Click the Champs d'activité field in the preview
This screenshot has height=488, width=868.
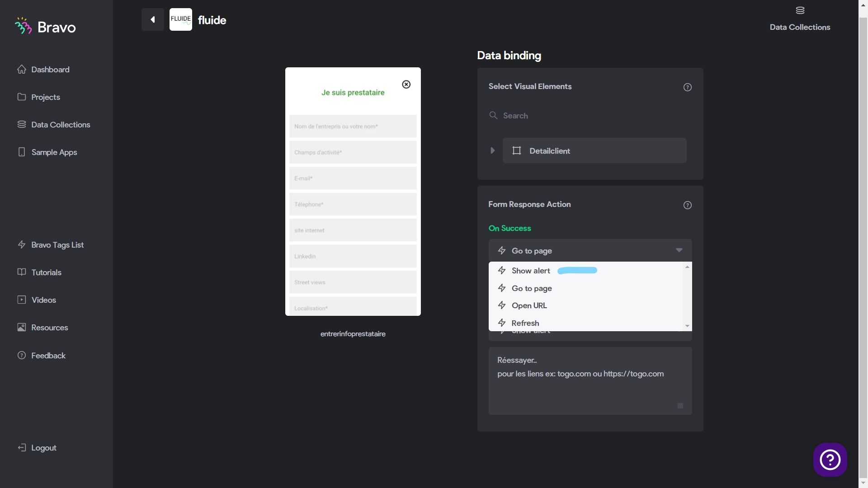click(353, 152)
